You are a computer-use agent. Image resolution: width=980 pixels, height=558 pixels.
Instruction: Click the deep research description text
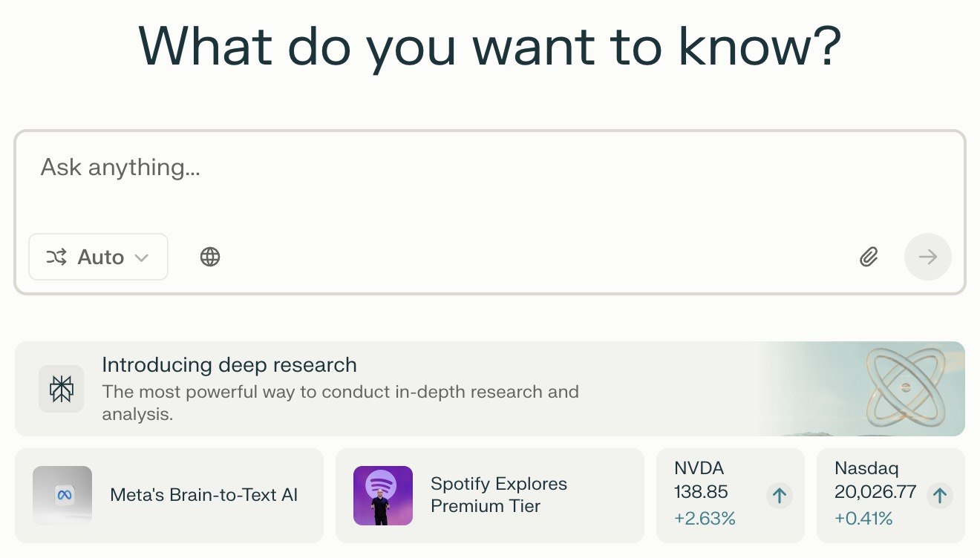point(341,403)
